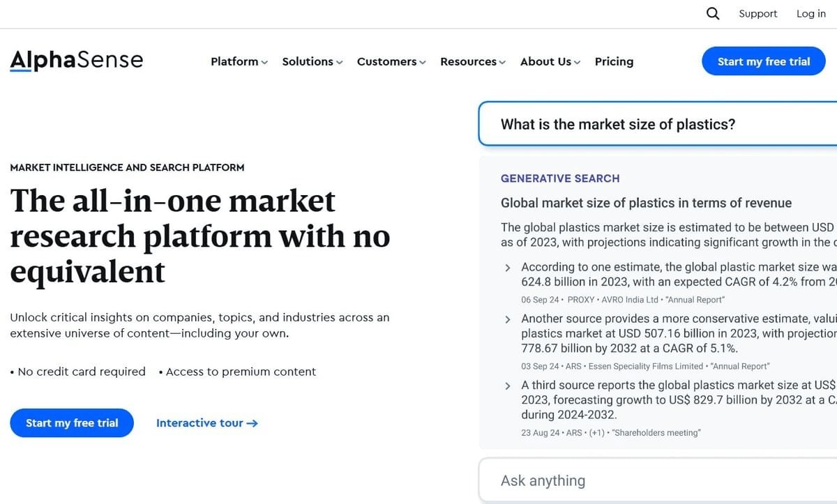The height and width of the screenshot is (504, 837).
Task: Expand the About Us menu
Action: 550,61
